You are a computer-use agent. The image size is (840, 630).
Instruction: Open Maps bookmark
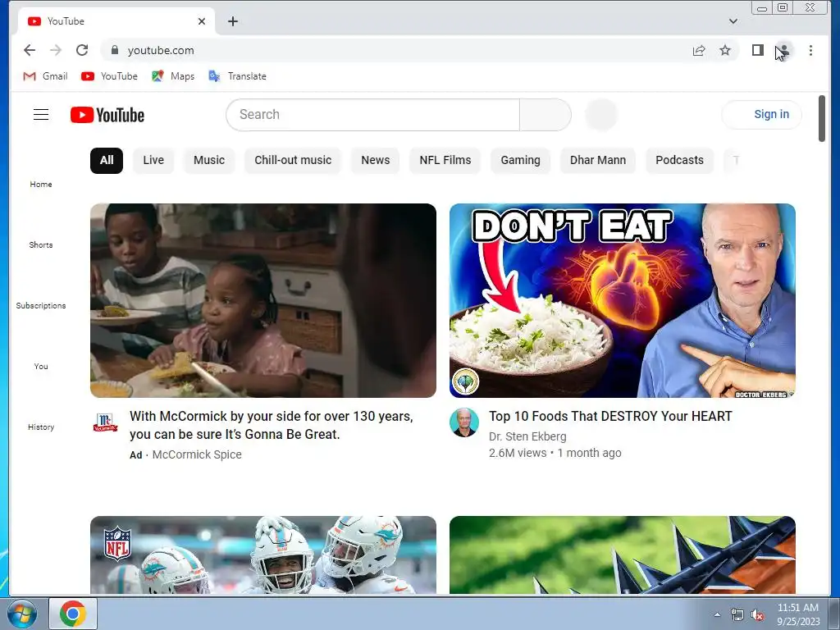173,76
